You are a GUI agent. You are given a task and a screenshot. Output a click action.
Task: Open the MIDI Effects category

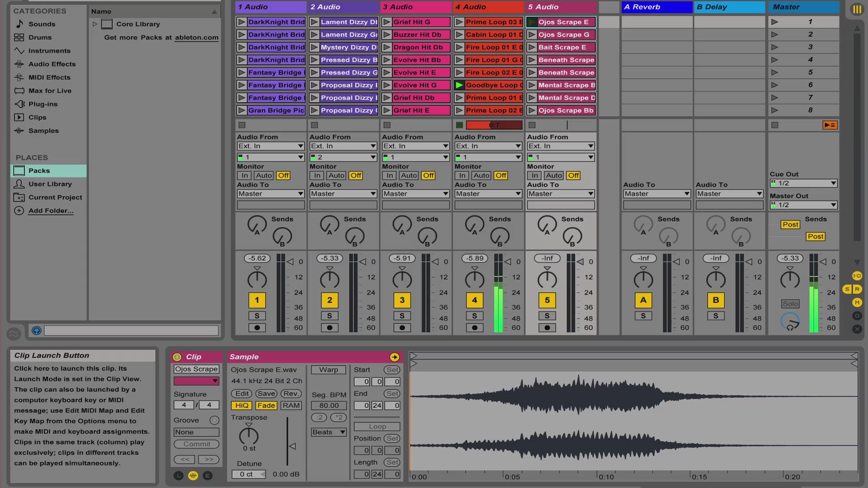[49, 77]
